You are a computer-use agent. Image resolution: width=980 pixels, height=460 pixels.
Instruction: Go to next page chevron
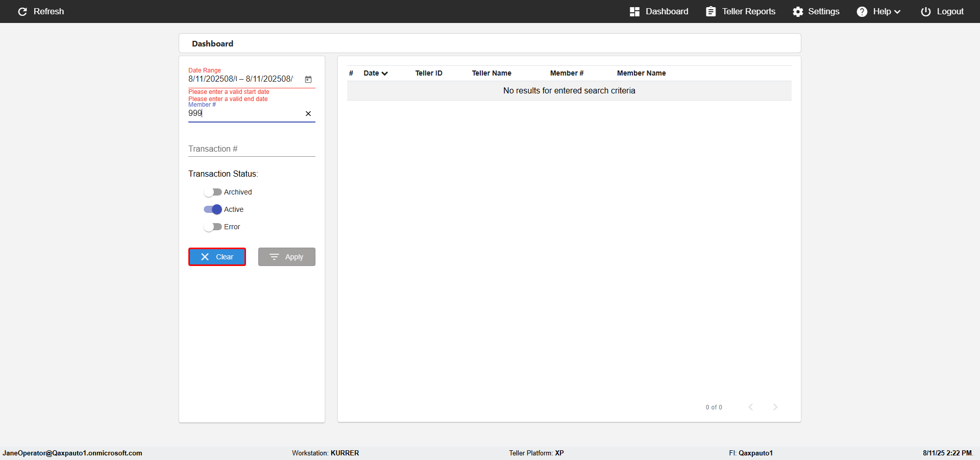[775, 407]
